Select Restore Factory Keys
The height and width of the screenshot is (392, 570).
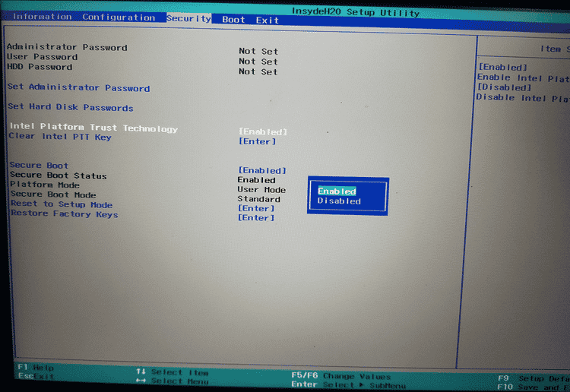tap(65, 213)
